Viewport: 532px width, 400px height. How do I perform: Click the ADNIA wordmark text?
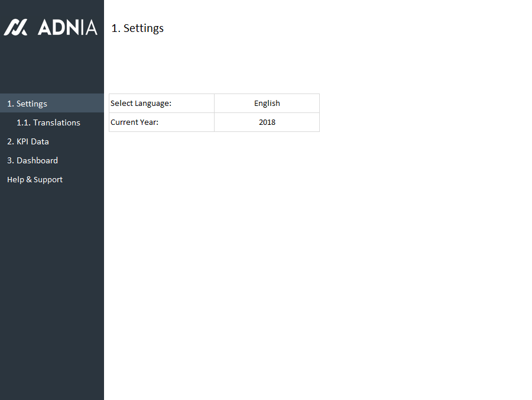point(67,27)
